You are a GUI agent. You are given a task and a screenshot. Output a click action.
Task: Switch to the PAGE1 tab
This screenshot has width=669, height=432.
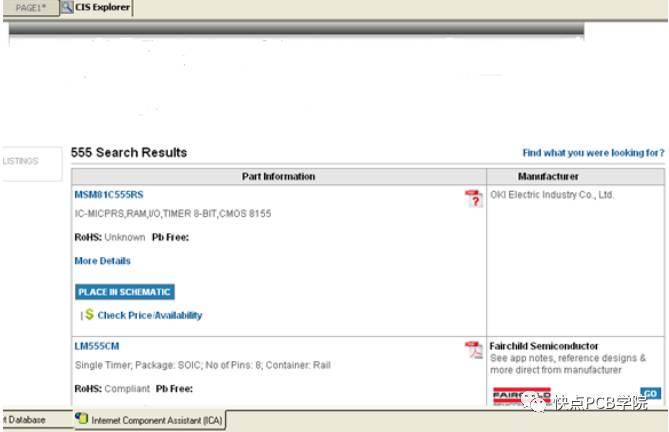tap(31, 8)
